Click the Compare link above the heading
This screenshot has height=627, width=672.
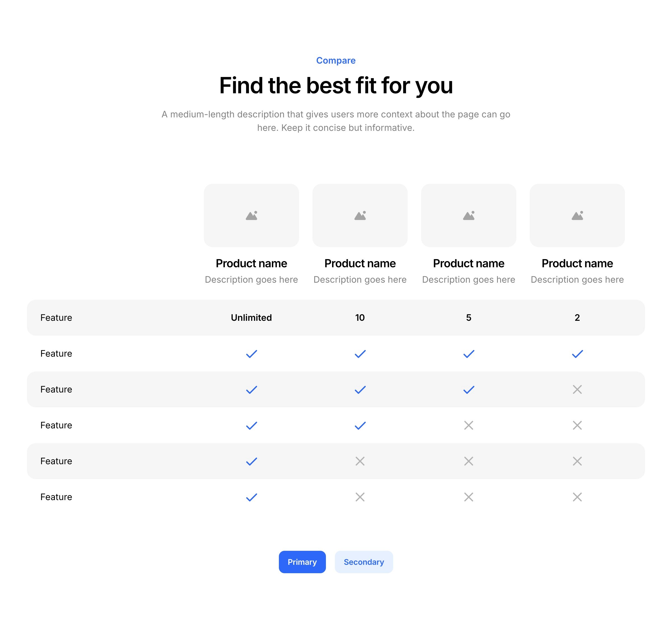(x=336, y=61)
